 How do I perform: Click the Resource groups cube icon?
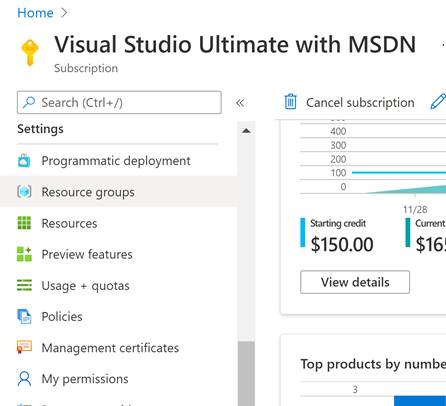24,192
